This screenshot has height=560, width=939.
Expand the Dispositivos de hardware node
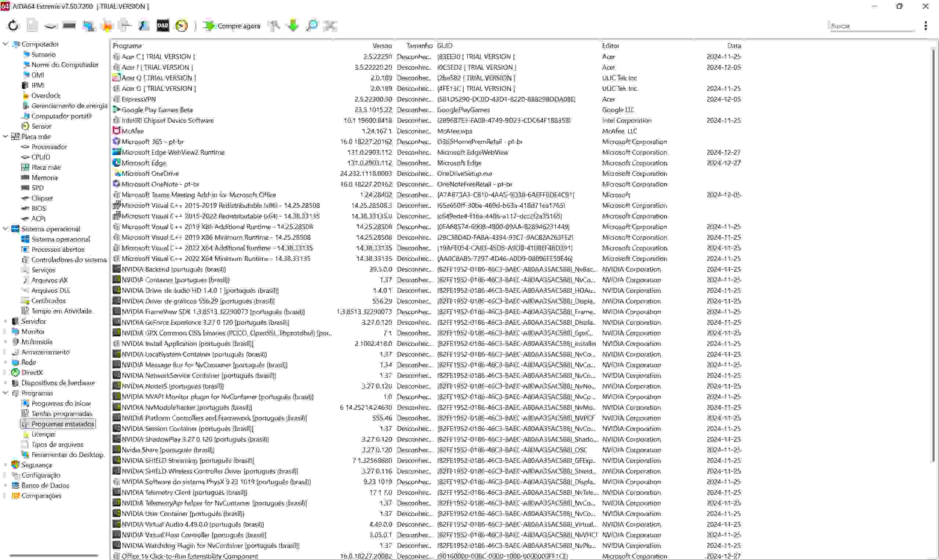[x=5, y=383]
